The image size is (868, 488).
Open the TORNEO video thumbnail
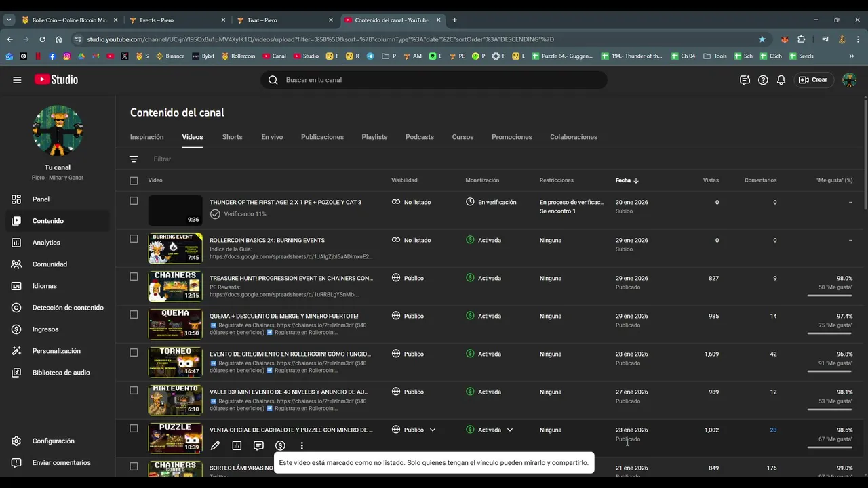point(175,362)
